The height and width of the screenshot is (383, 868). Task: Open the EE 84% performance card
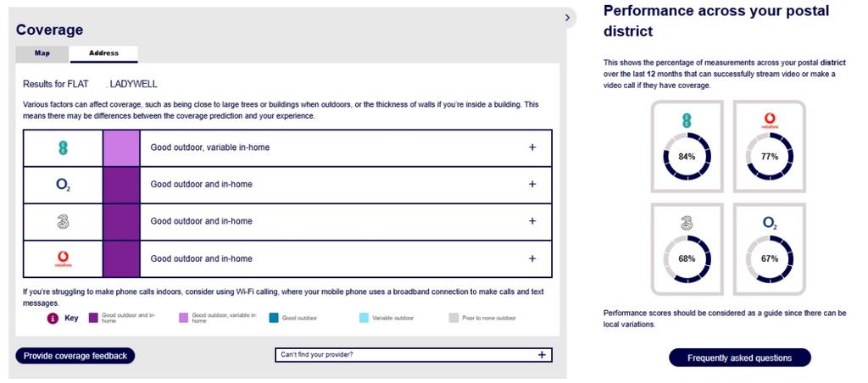pyautogui.click(x=687, y=147)
